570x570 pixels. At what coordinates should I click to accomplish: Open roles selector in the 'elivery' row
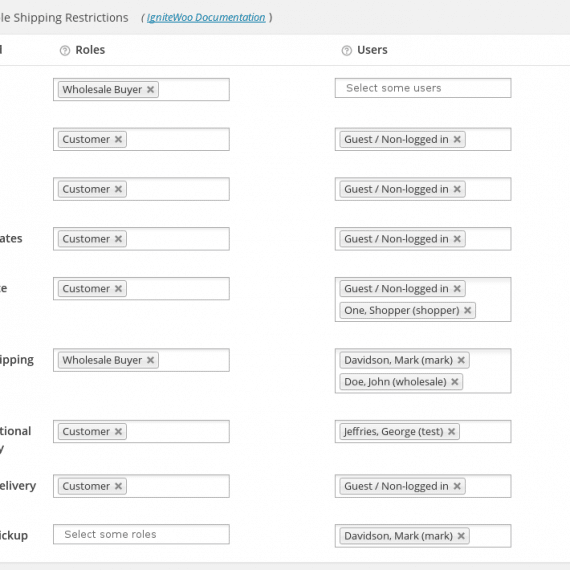click(x=141, y=486)
